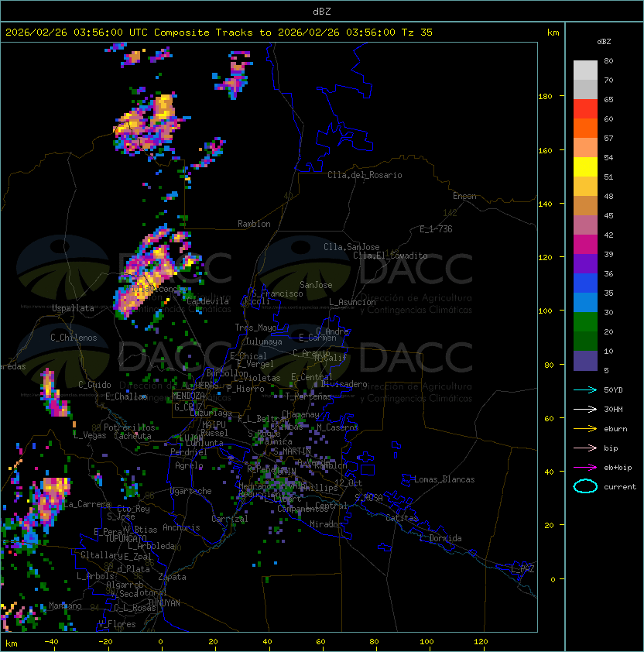Click the 'Encon' map label

(464, 196)
